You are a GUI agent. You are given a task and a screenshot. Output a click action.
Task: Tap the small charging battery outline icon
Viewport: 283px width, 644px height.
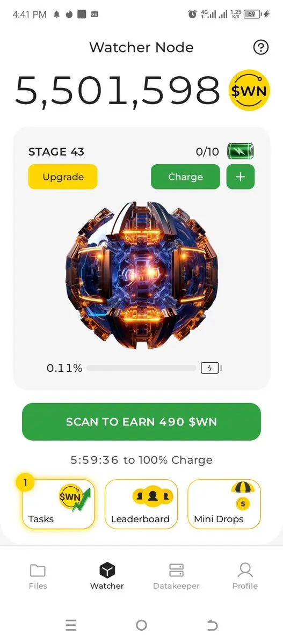pyautogui.click(x=211, y=368)
